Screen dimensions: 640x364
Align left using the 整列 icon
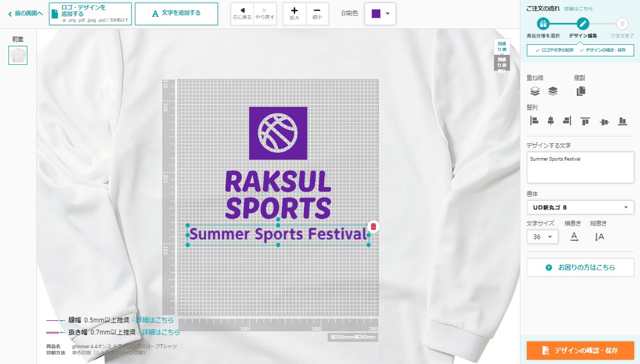(534, 121)
